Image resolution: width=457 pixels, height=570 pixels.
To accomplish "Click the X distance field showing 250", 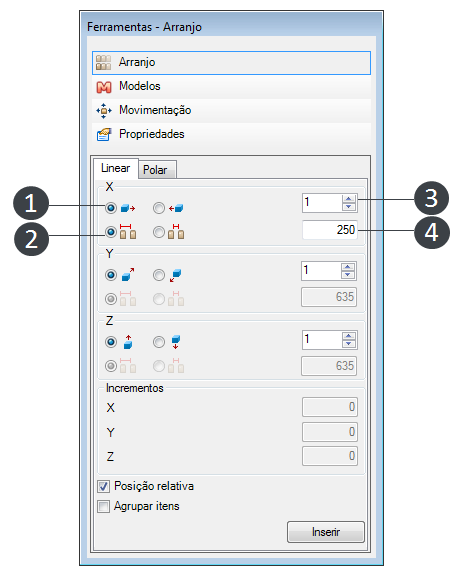I will coord(330,230).
